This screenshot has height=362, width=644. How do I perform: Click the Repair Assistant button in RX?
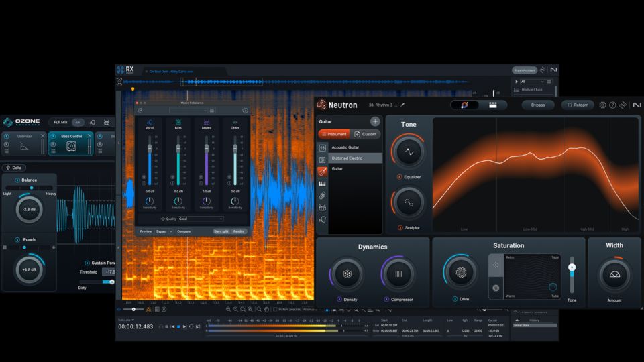[525, 70]
